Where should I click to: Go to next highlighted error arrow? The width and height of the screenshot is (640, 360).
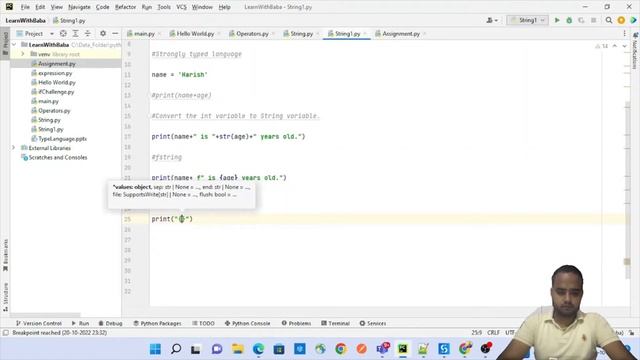(624, 46)
